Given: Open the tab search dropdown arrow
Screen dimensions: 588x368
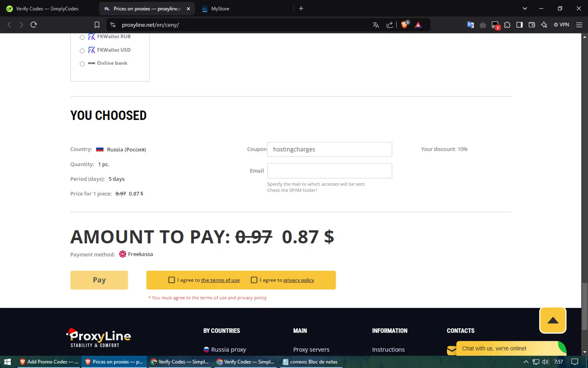Looking at the screenshot, I should [x=524, y=8].
